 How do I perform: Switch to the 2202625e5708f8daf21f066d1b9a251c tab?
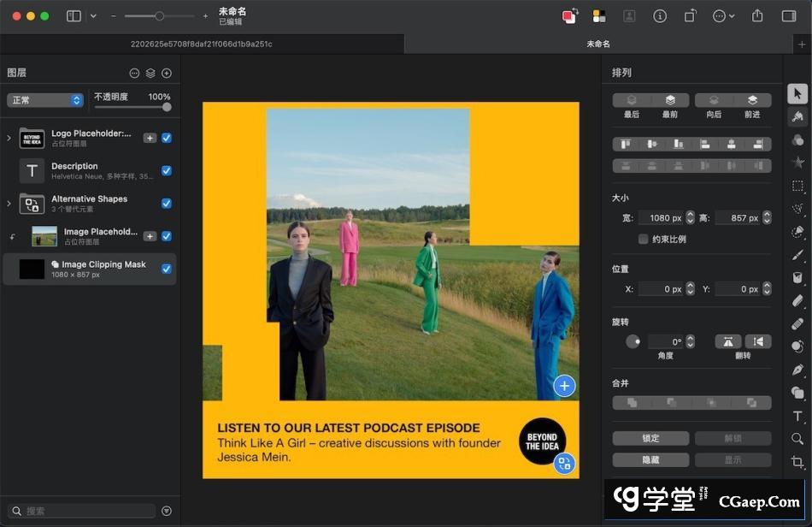point(202,44)
